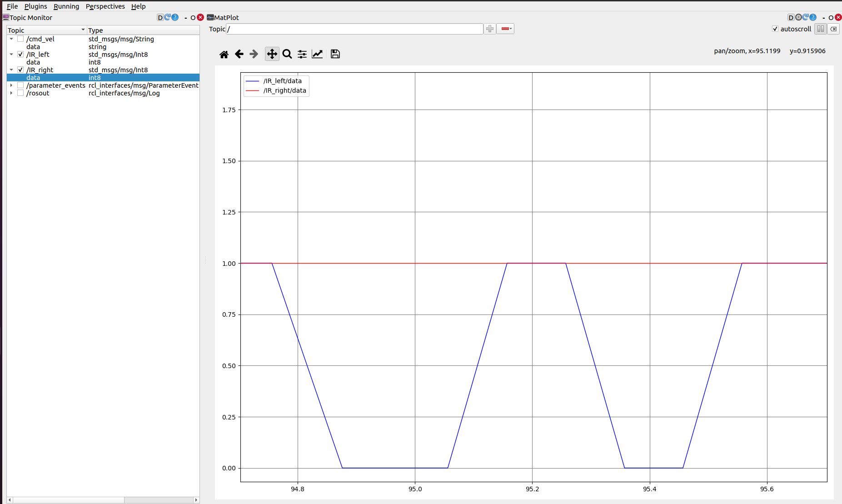Open the Perspectives menu
Image resolution: width=842 pixels, height=504 pixels.
pos(105,6)
